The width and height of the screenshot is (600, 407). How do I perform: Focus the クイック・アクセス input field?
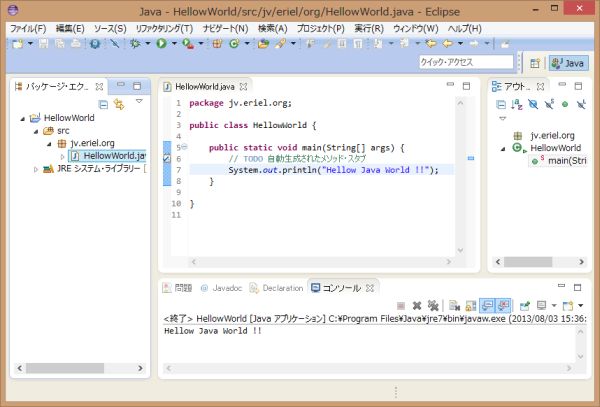[x=466, y=62]
